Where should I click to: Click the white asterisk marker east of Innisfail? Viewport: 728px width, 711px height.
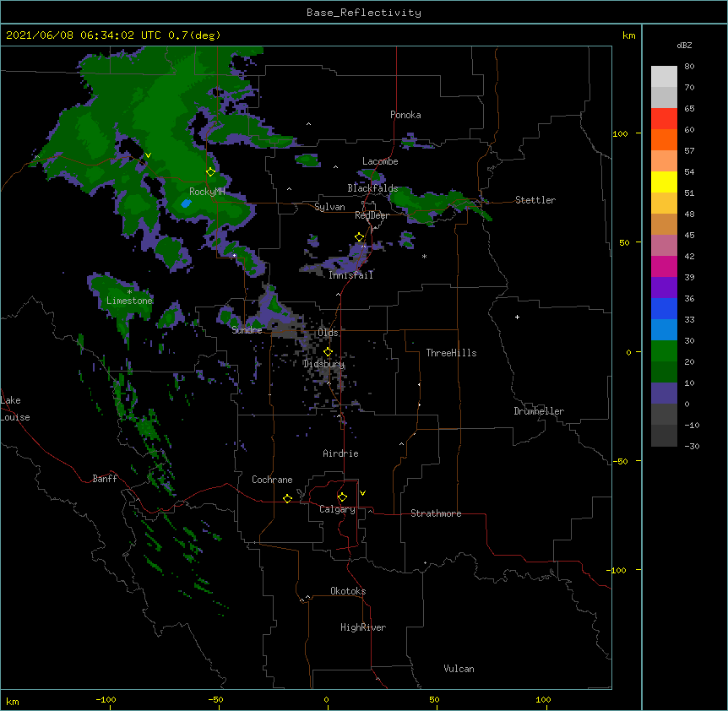pos(424,256)
